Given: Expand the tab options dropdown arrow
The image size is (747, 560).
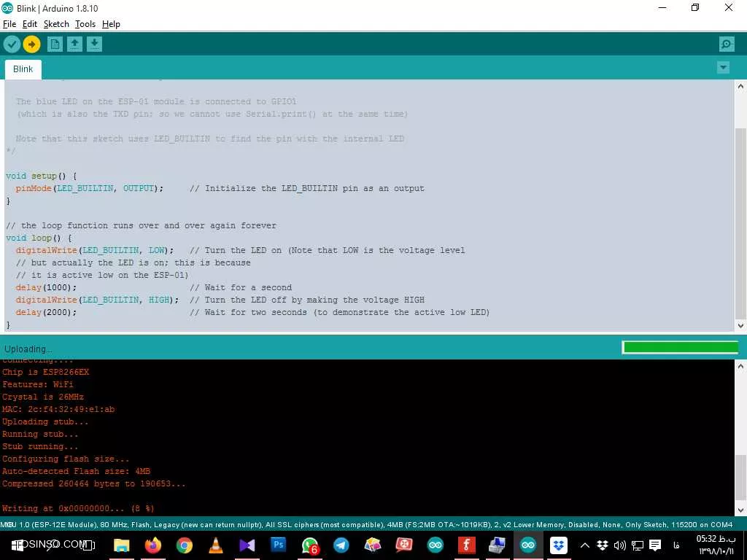Looking at the screenshot, I should (723, 68).
